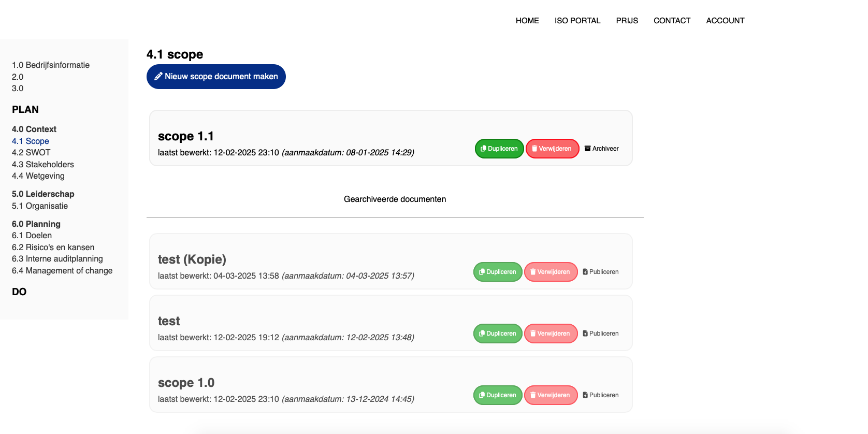Duplicate the test (Kopie) document
Image resolution: width=868 pixels, height=434 pixels.
[497, 272]
